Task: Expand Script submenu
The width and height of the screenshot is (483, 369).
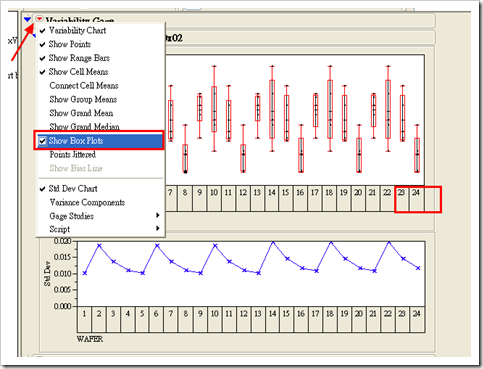Action: point(101,229)
